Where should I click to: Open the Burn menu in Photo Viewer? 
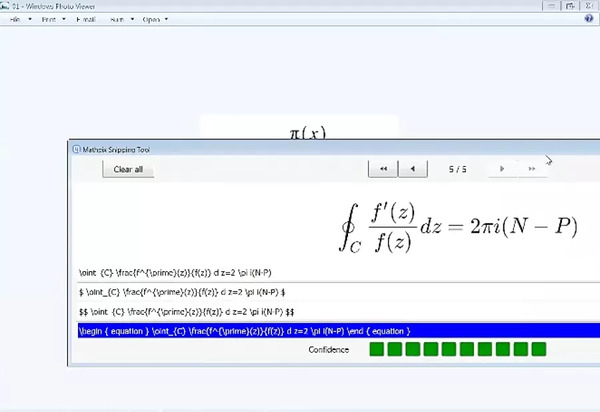(117, 19)
